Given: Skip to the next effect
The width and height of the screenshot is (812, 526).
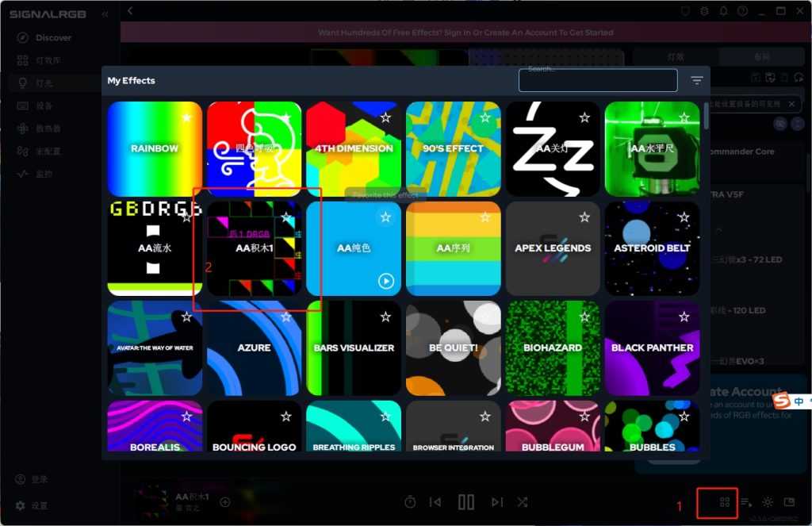Looking at the screenshot, I should point(497,501).
